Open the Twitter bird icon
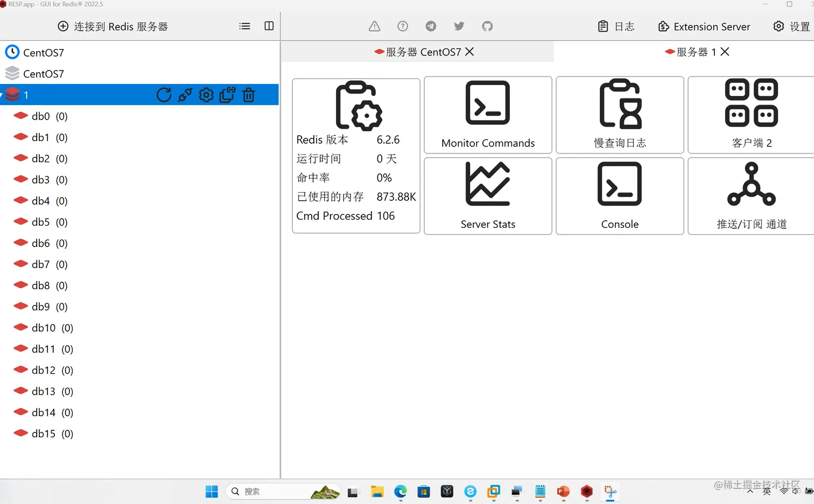Screen dimensions: 814x504 pyautogui.click(x=459, y=26)
